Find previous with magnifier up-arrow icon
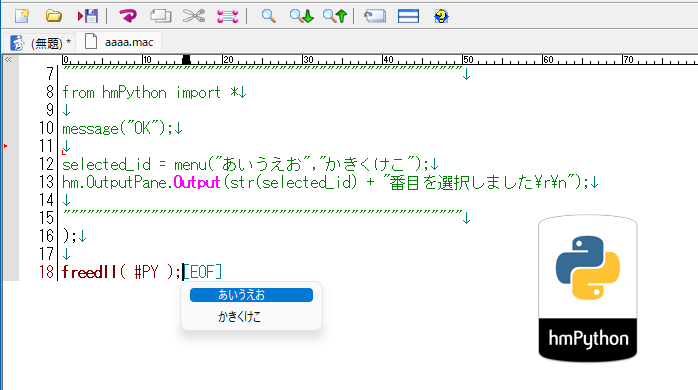 (335, 16)
